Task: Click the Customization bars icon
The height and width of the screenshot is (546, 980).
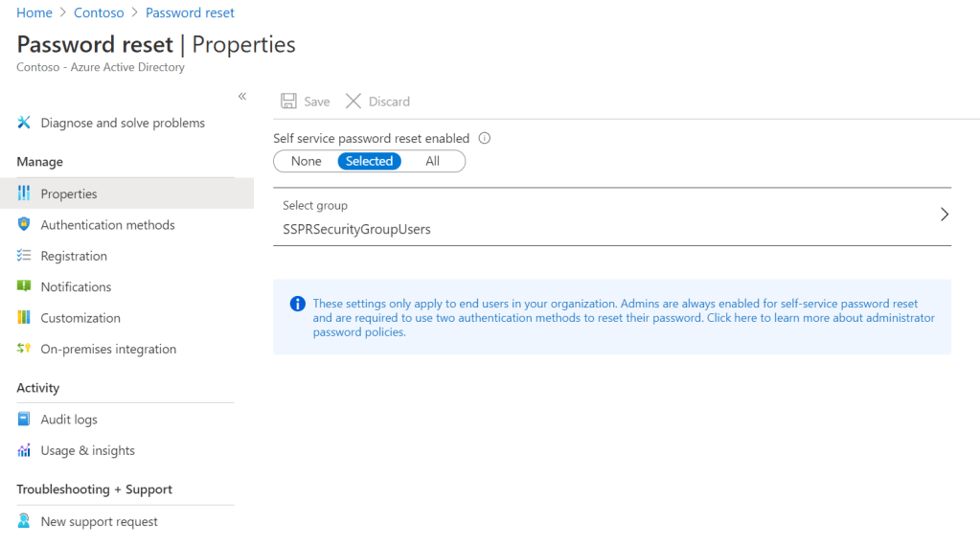Action: click(24, 317)
